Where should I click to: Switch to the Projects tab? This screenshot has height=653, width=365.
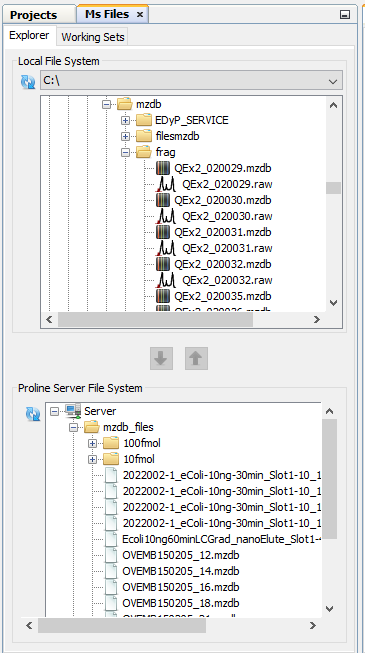coord(33,15)
